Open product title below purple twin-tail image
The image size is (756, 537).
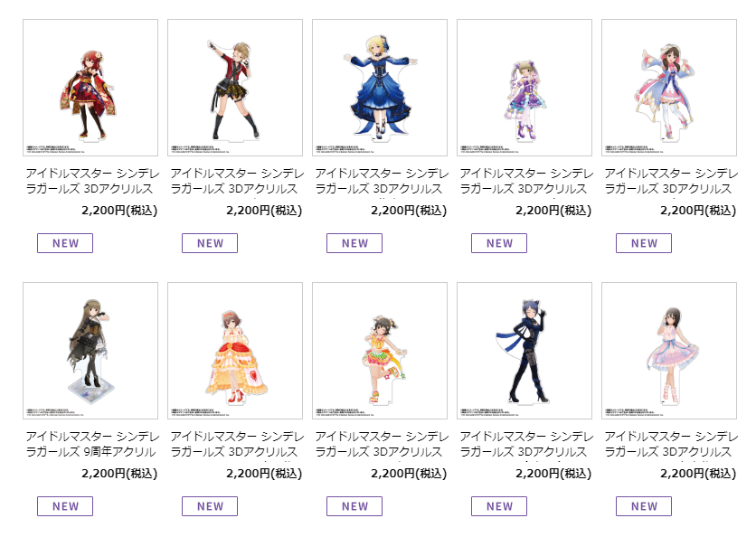526,181
